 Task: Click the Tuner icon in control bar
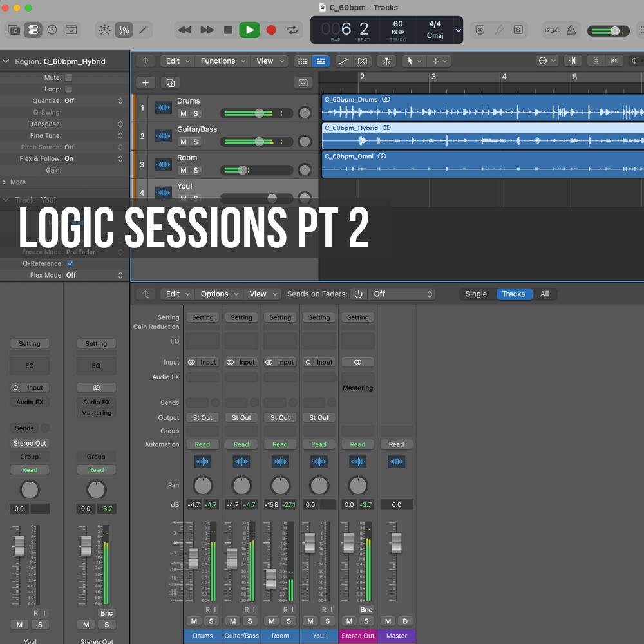point(499,30)
